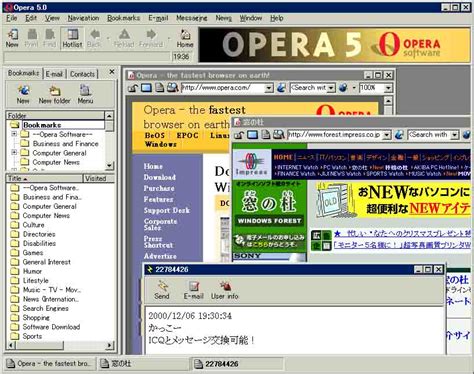474x374 pixels.
Task: Expand the Computer General tree folder
Action: click(x=14, y=152)
